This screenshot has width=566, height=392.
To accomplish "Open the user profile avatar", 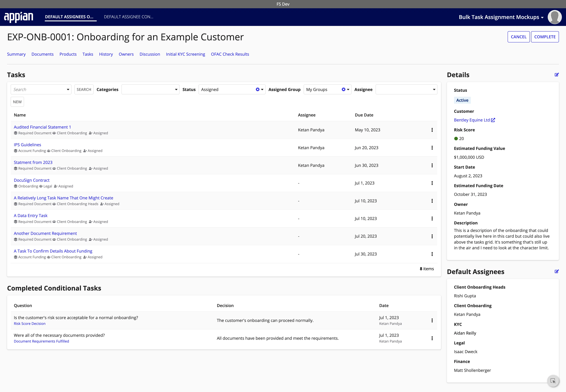I will [x=555, y=17].
